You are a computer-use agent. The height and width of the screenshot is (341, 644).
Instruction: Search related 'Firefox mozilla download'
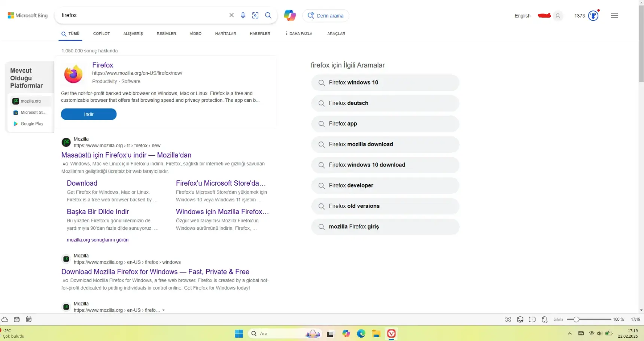click(385, 144)
